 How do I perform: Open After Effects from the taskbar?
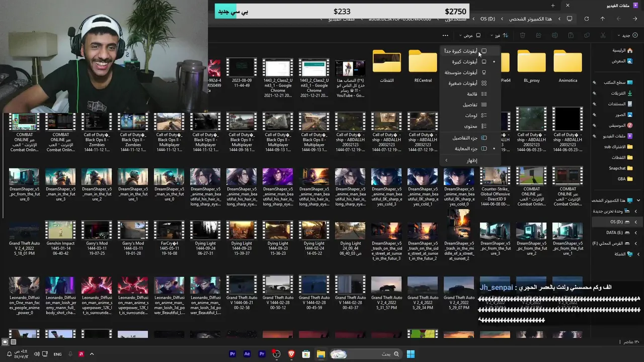point(247,354)
